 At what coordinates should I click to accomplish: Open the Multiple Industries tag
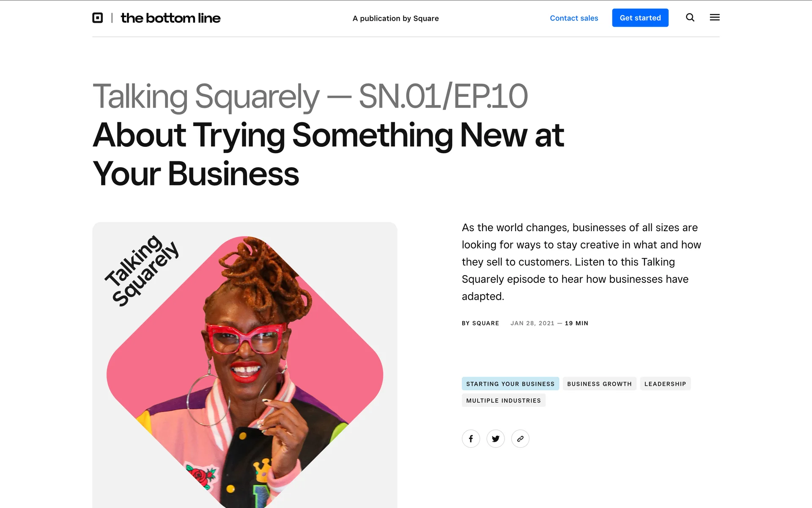[x=503, y=400]
